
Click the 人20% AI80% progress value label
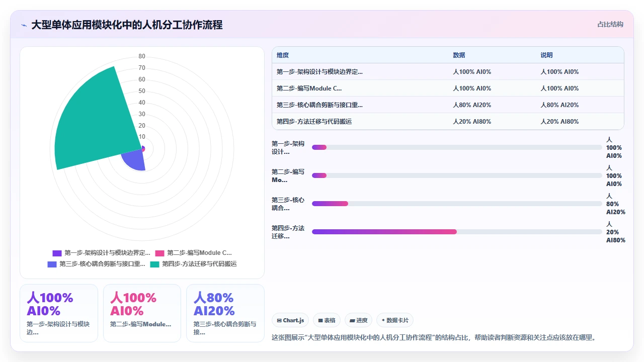[616, 232]
